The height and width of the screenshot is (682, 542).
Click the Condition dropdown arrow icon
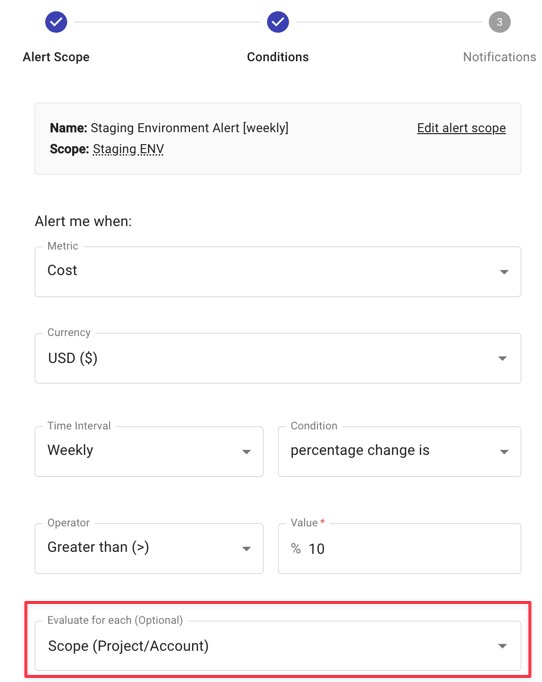504,452
